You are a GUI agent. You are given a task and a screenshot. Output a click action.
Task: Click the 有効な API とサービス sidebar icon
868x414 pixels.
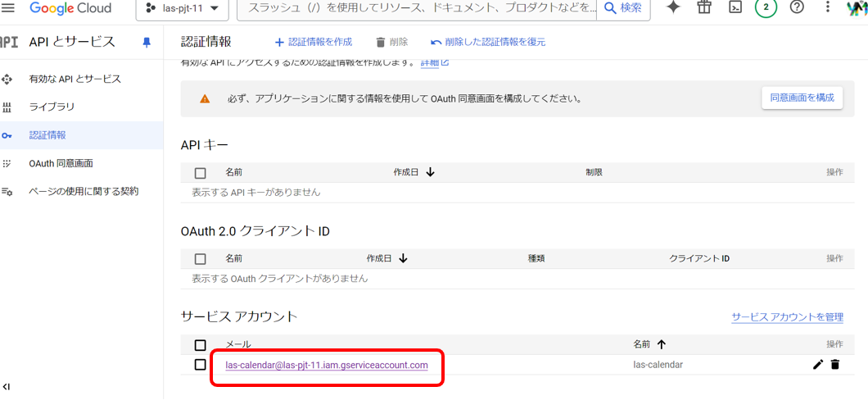(x=7, y=80)
